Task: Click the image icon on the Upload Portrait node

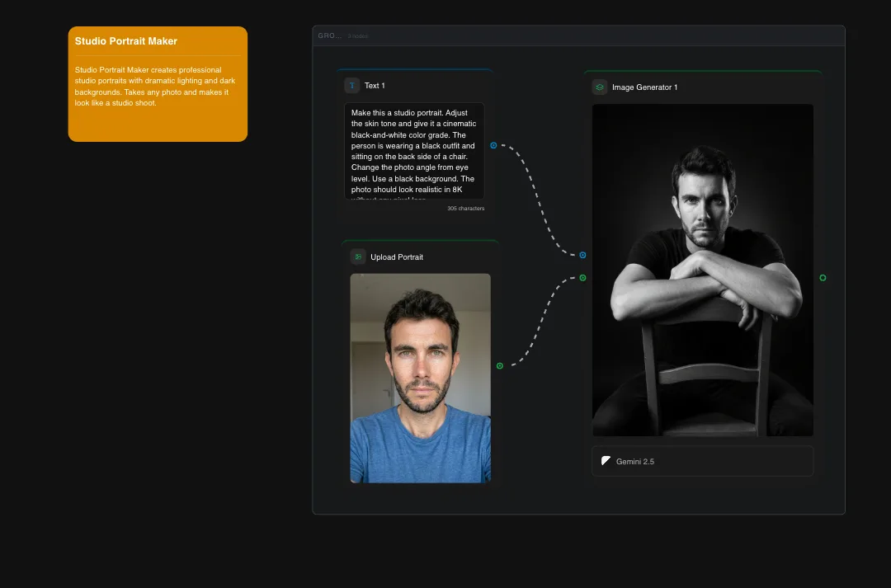Action: (356, 256)
